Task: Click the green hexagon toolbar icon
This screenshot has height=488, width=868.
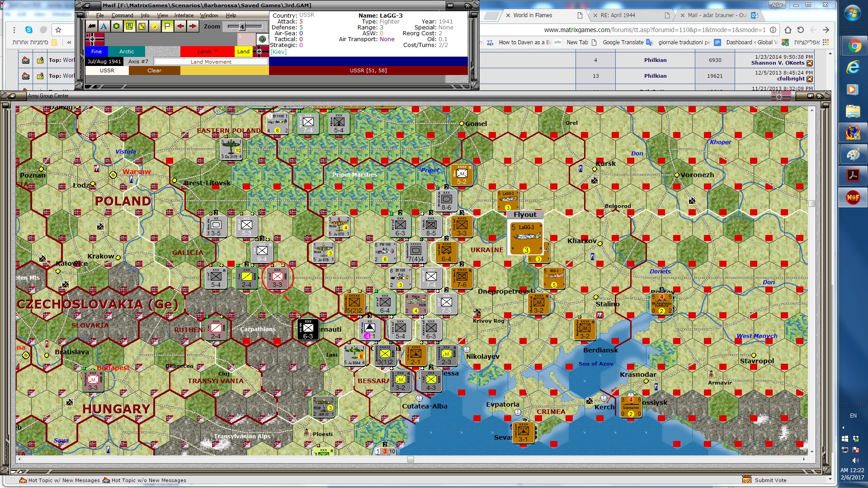Action: pyautogui.click(x=117, y=26)
